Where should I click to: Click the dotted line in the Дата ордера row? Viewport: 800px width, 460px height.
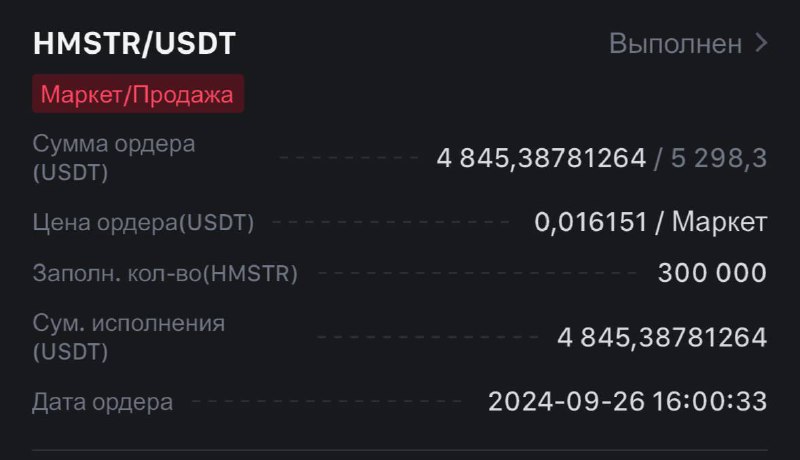pyautogui.click(x=327, y=402)
